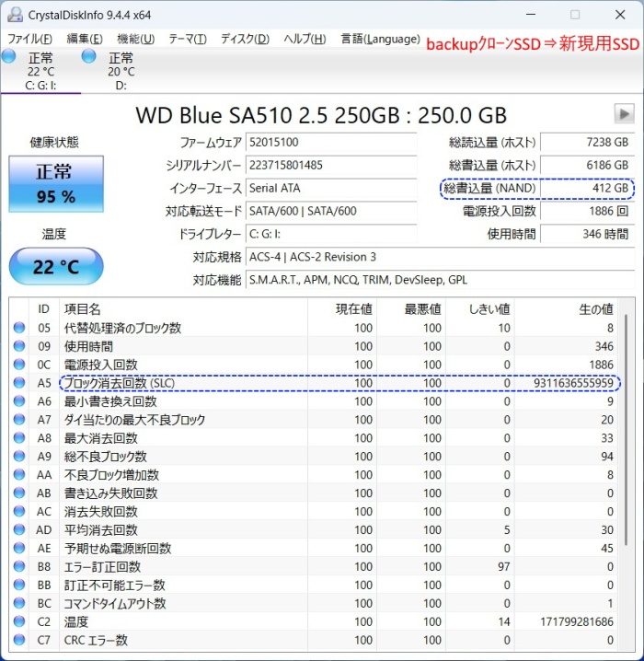This screenshot has width=644, height=661.
Task: Select the D: disk tab
Action: [121, 71]
